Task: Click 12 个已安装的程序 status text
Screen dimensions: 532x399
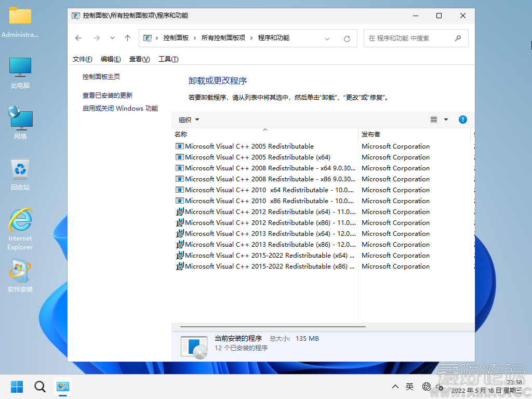Action: coord(241,348)
